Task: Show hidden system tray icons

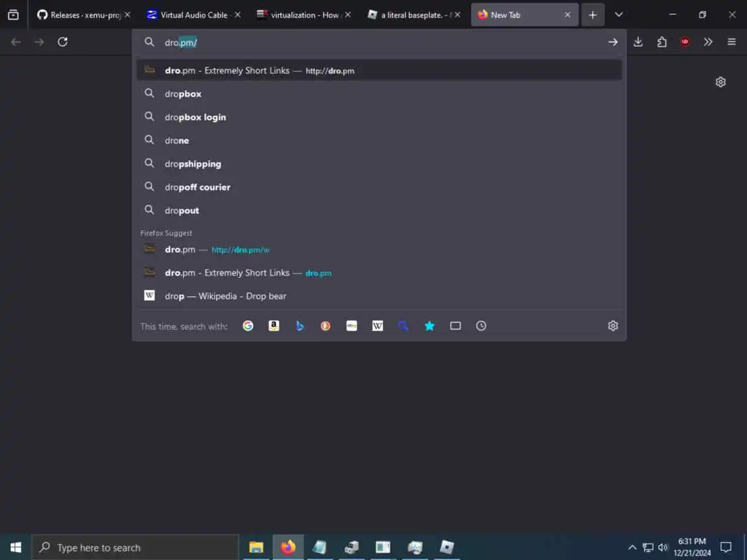Action: click(632, 547)
